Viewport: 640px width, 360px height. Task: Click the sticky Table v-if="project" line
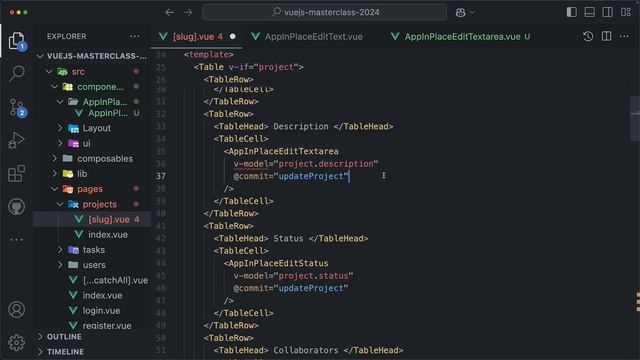click(249, 67)
